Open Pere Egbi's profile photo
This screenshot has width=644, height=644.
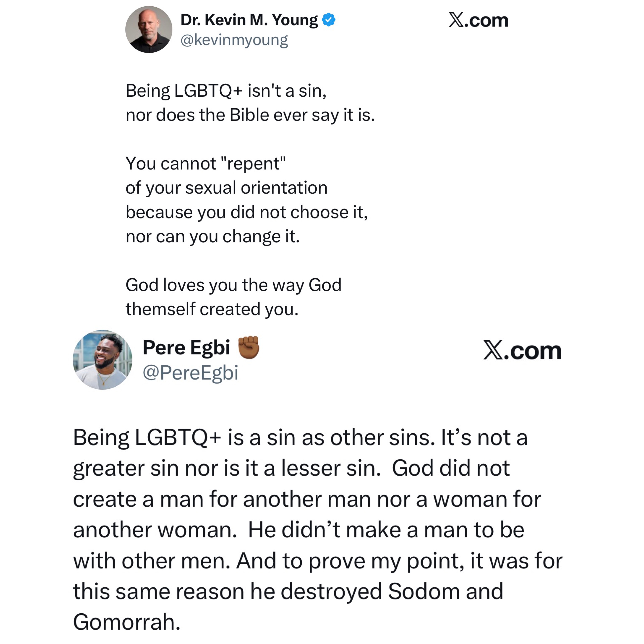(102, 360)
